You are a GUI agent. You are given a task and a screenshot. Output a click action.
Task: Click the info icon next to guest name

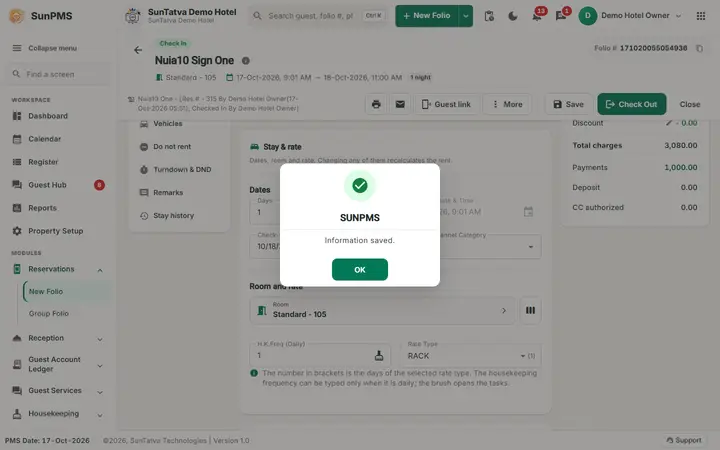246,61
